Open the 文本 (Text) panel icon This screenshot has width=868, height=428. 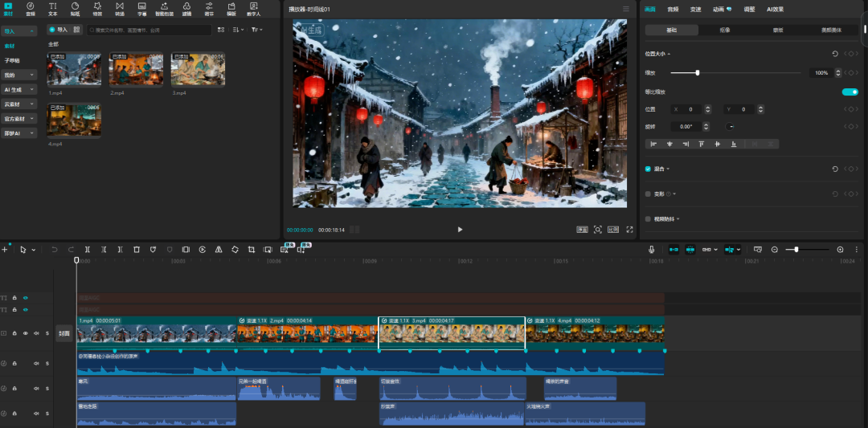pyautogui.click(x=53, y=9)
